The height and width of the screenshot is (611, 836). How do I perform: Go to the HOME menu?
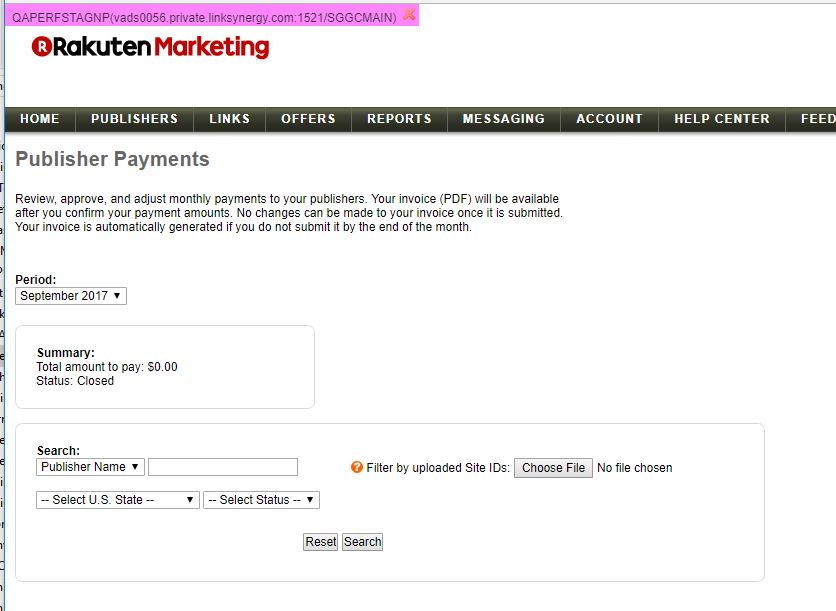[x=40, y=119]
